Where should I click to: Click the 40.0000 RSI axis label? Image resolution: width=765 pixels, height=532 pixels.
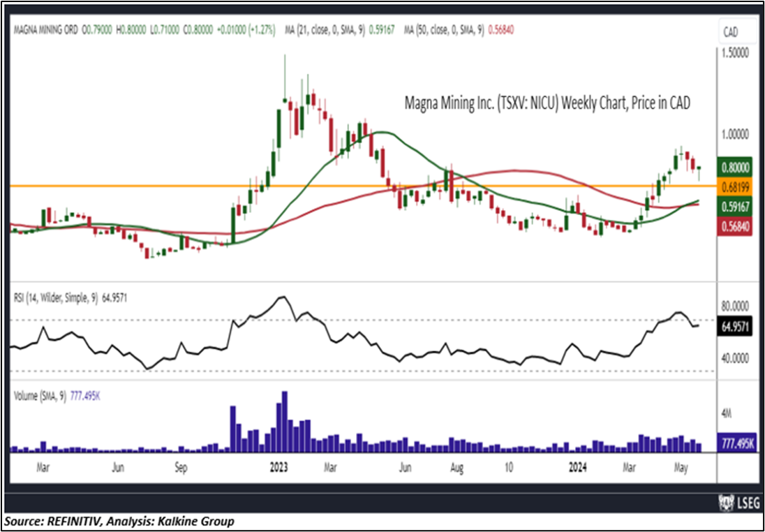click(x=735, y=360)
